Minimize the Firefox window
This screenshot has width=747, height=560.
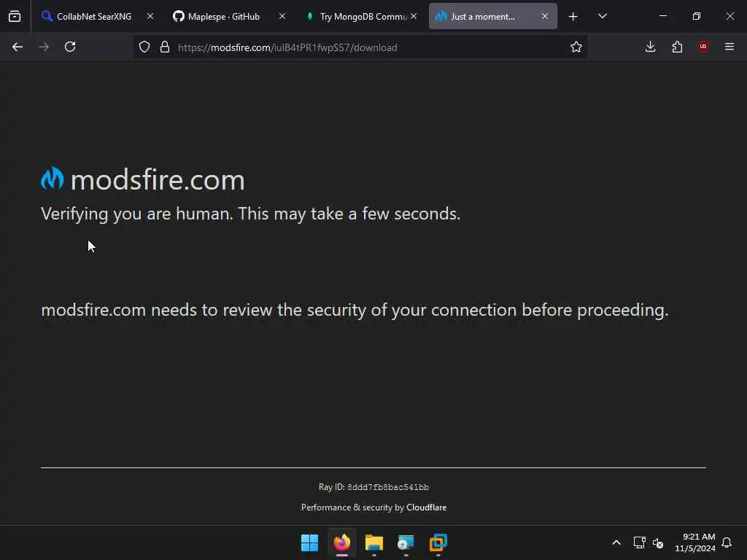[662, 16]
